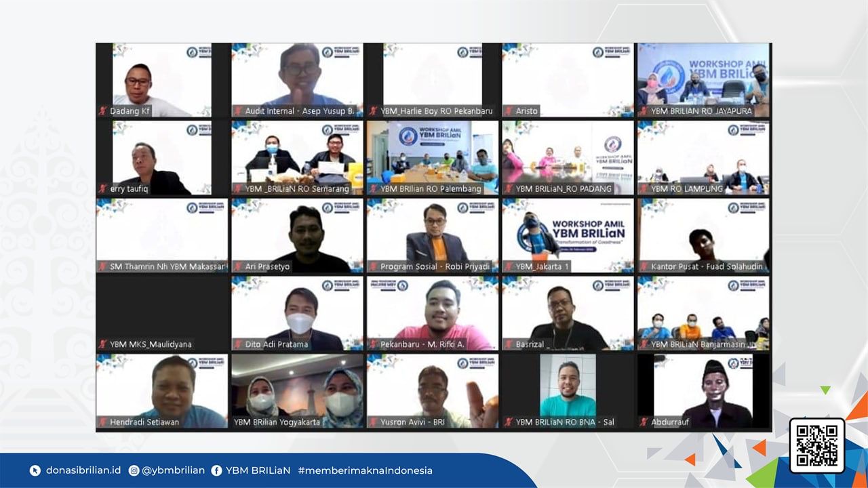Click the mute icon next to Abdurrauf's name
The width and height of the screenshot is (868, 488).
click(643, 421)
